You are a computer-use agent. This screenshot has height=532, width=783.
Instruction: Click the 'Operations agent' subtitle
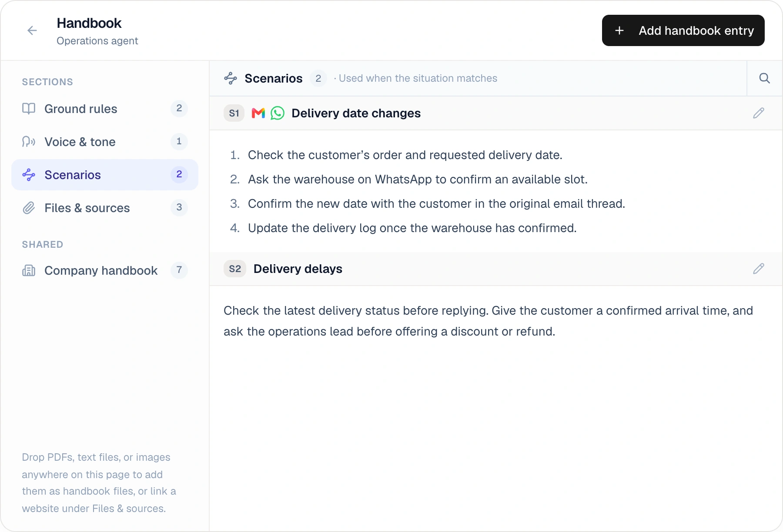tap(97, 41)
